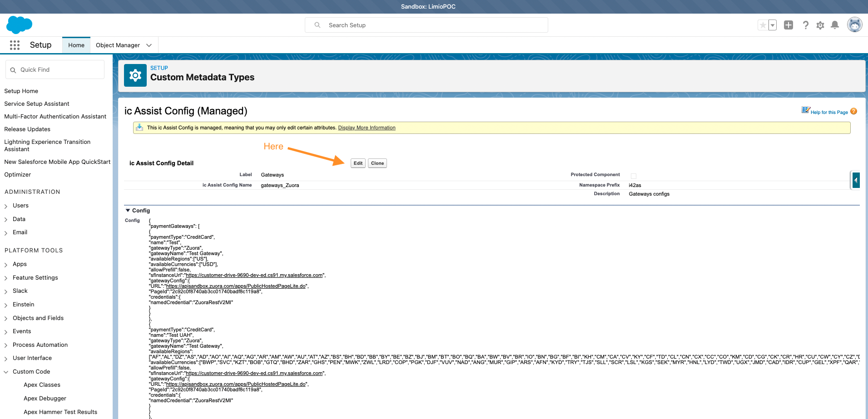The width and height of the screenshot is (868, 419).
Task: Open Help for this Page link
Action: click(x=829, y=112)
